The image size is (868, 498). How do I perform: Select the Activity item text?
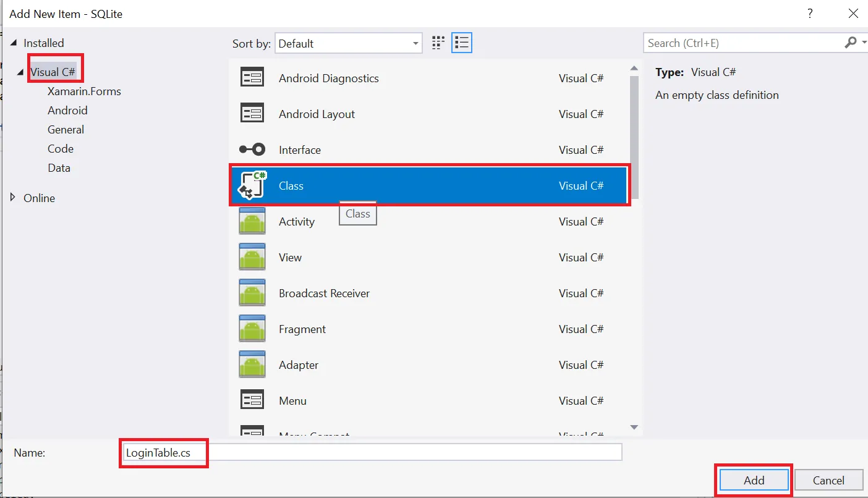297,221
